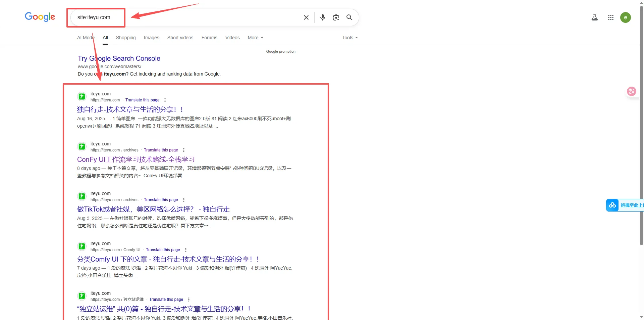Open the Google apps grid
The height and width of the screenshot is (320, 644).
tap(610, 17)
